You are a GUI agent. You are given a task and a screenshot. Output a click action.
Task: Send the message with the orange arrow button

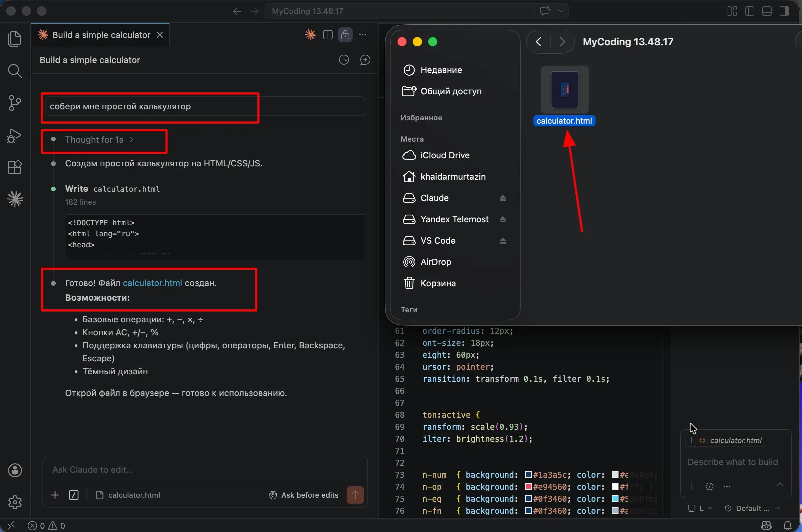coord(355,495)
